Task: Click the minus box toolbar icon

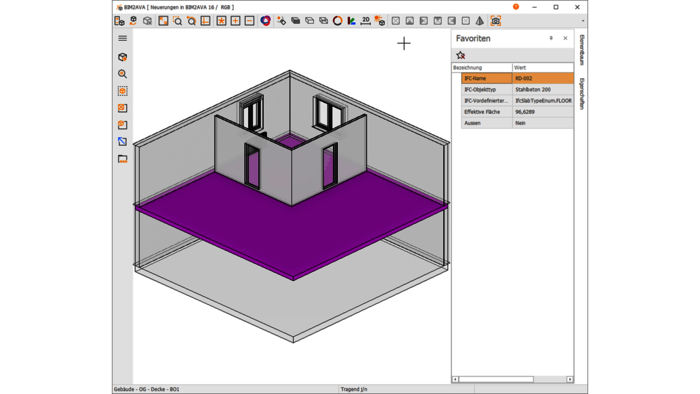Action: [250, 21]
